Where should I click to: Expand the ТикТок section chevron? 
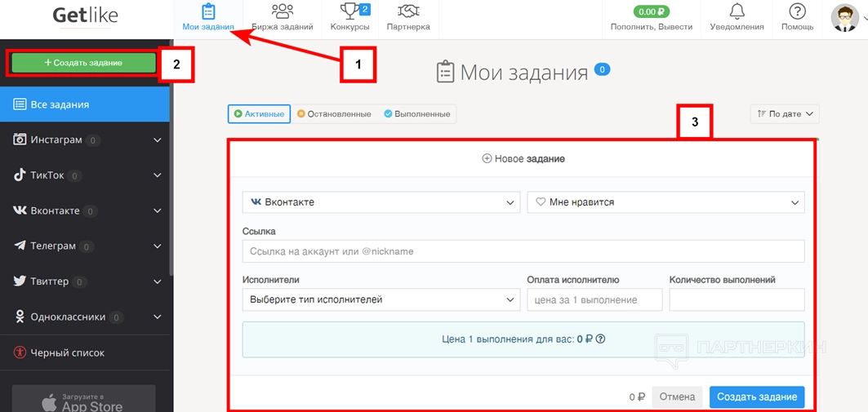(x=158, y=176)
